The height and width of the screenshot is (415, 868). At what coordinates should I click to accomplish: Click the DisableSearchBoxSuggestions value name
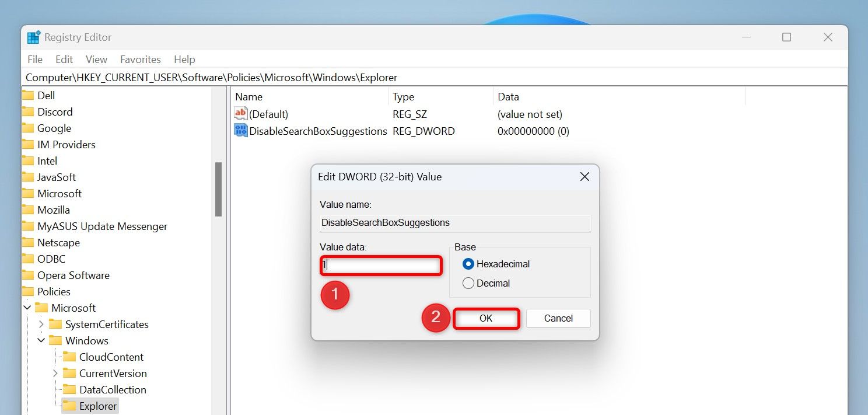tap(318, 131)
